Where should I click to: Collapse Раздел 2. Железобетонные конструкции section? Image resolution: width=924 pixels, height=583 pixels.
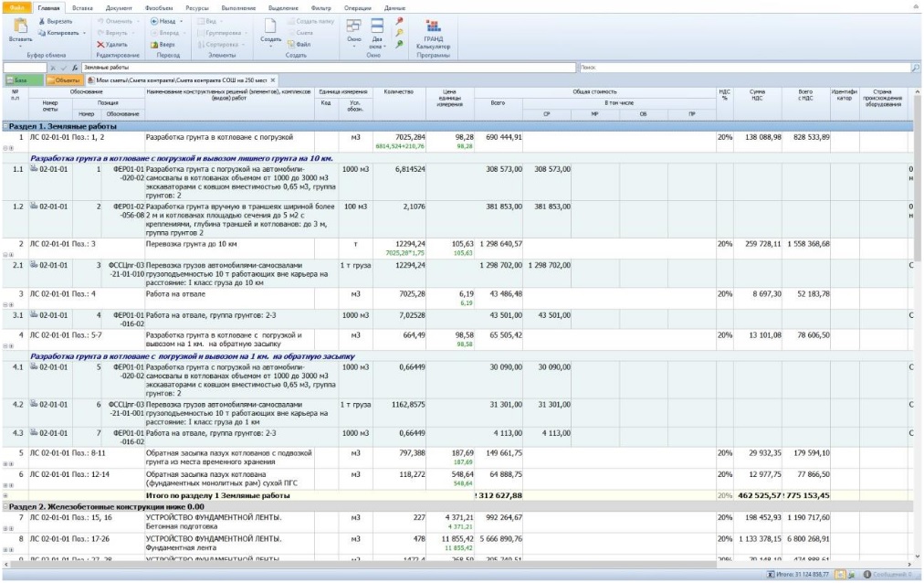click(x=5, y=506)
